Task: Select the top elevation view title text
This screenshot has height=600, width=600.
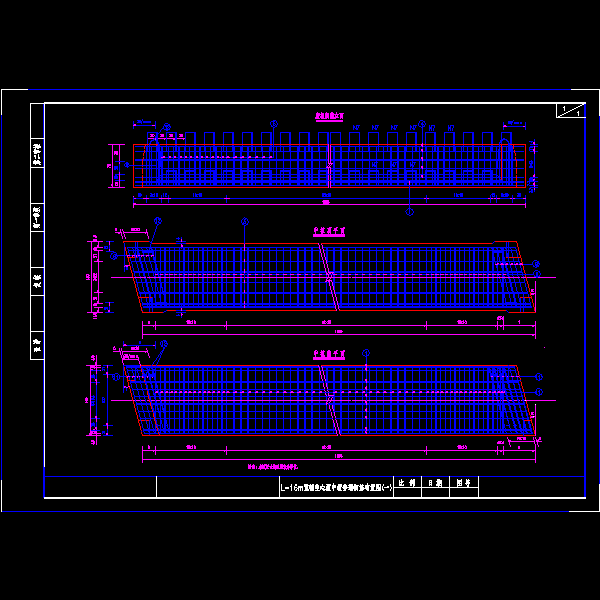Action: coord(330,117)
